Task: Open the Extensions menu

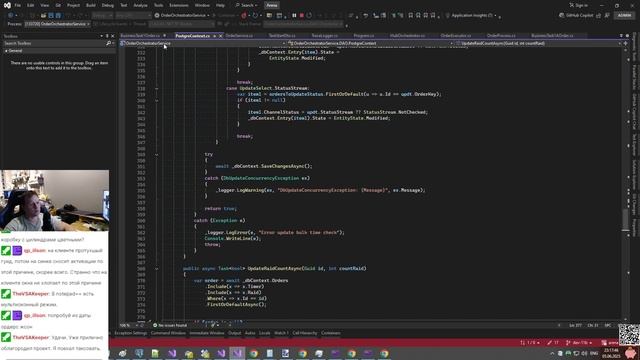Action: point(179,5)
